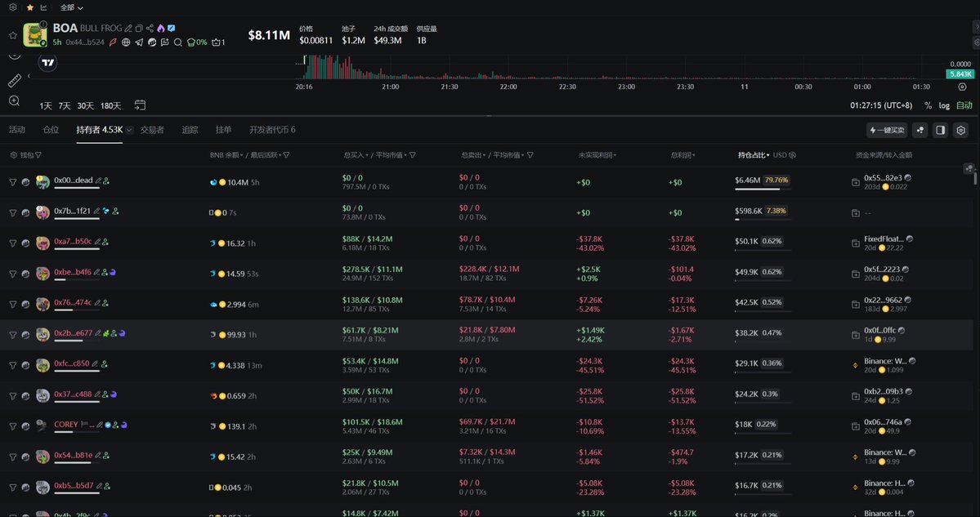Select the 30天 chart time range

point(85,105)
